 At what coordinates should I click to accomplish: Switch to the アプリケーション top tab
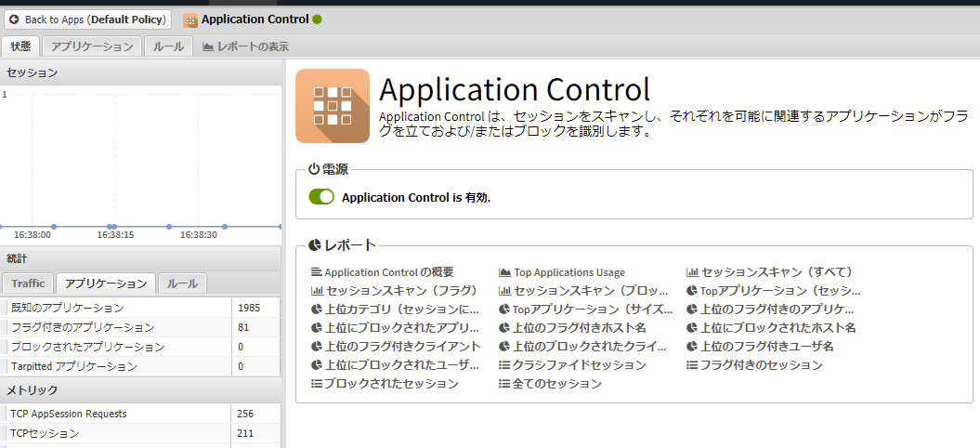click(x=91, y=46)
